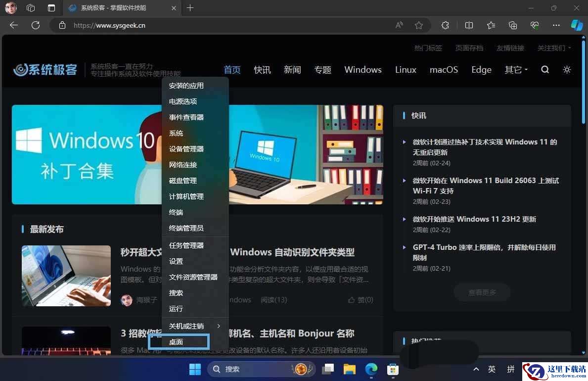Open site security lock icon

(x=62, y=25)
